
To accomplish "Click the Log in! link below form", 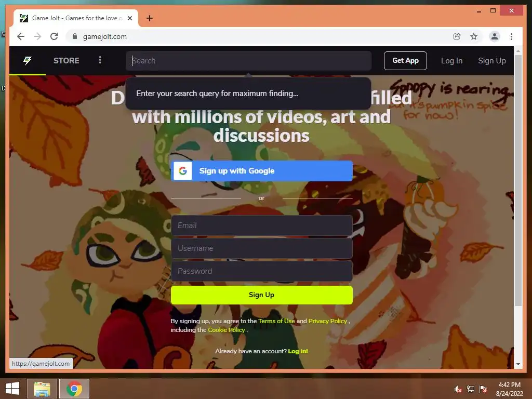I will click(298, 351).
